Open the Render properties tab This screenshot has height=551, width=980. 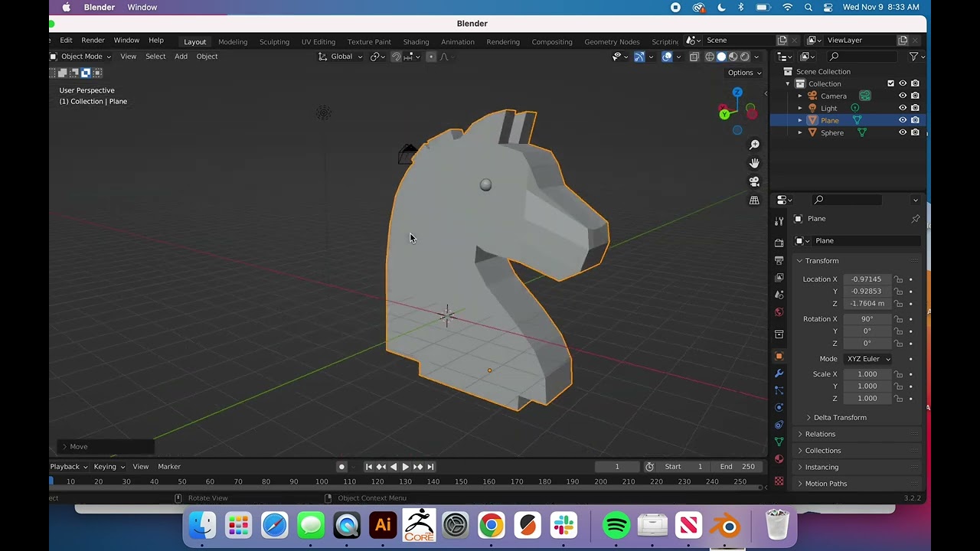click(x=779, y=243)
